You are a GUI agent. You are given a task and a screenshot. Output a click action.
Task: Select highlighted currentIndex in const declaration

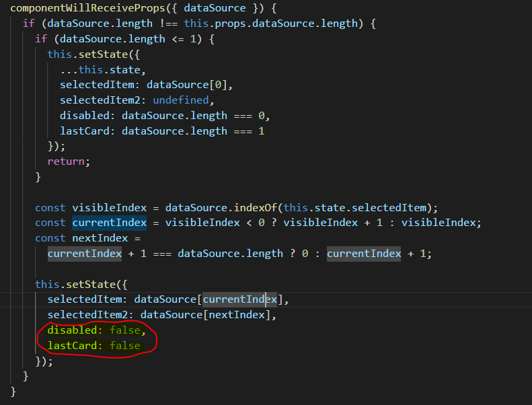109,223
